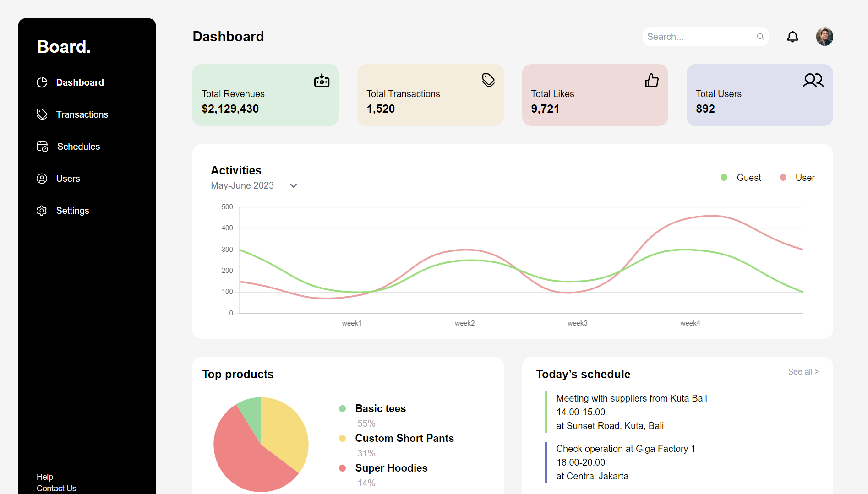Click the notification bell icon

[792, 37]
